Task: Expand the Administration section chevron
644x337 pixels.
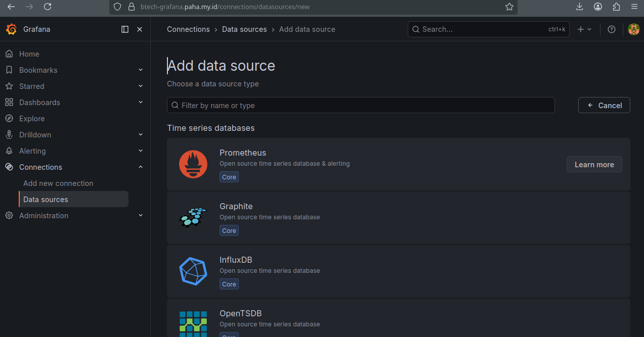Action: click(x=141, y=216)
